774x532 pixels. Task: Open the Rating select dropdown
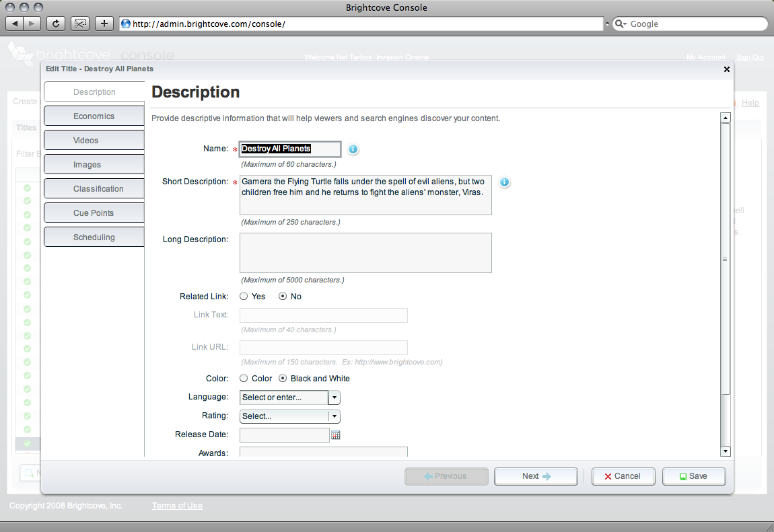pyautogui.click(x=289, y=416)
